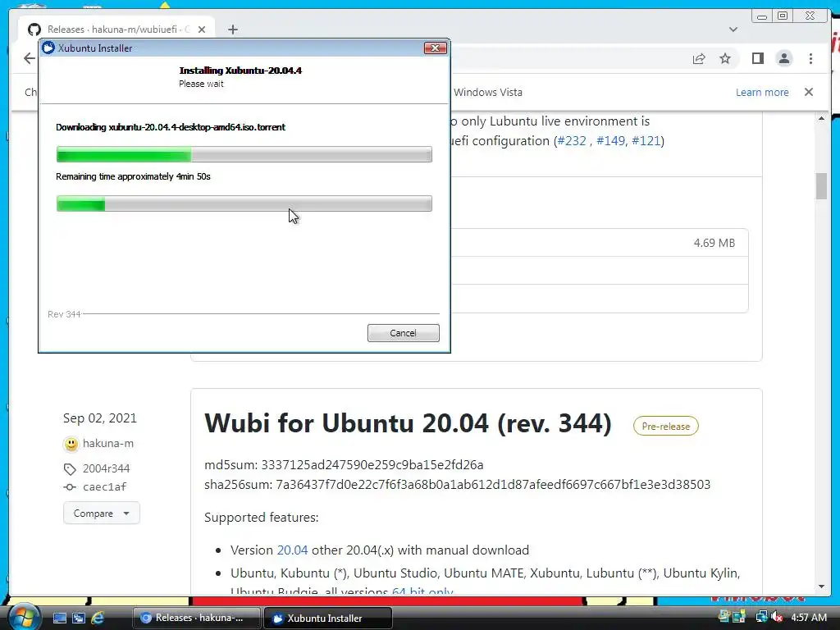Click the scrollbar down arrow
840x630 pixels.
pyautogui.click(x=821, y=587)
